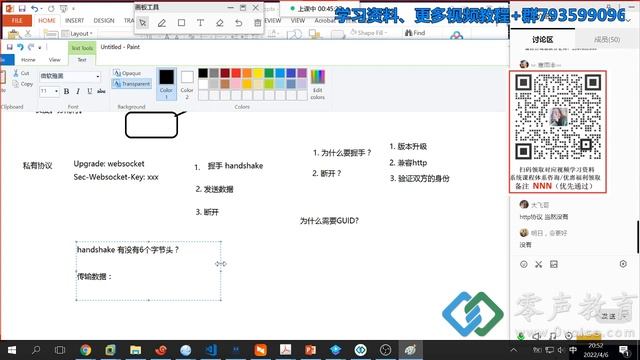Open Google Chrome from the taskbar
The height and width of the screenshot is (360, 640).
[85, 350]
